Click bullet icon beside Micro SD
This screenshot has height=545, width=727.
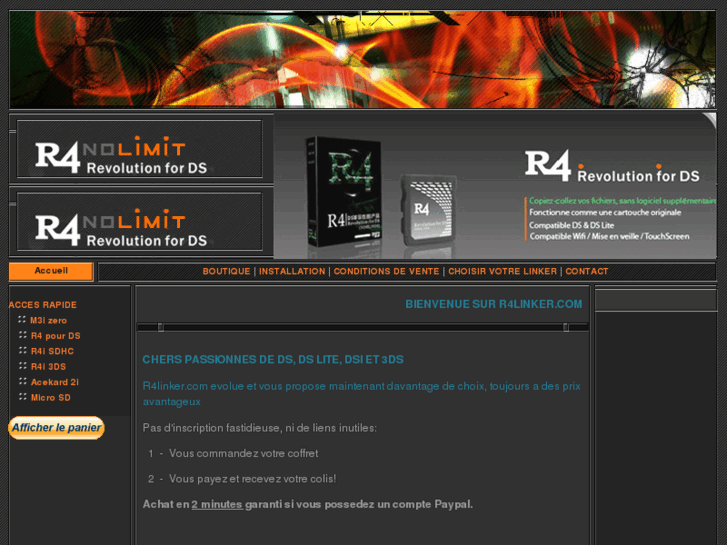coord(22,396)
